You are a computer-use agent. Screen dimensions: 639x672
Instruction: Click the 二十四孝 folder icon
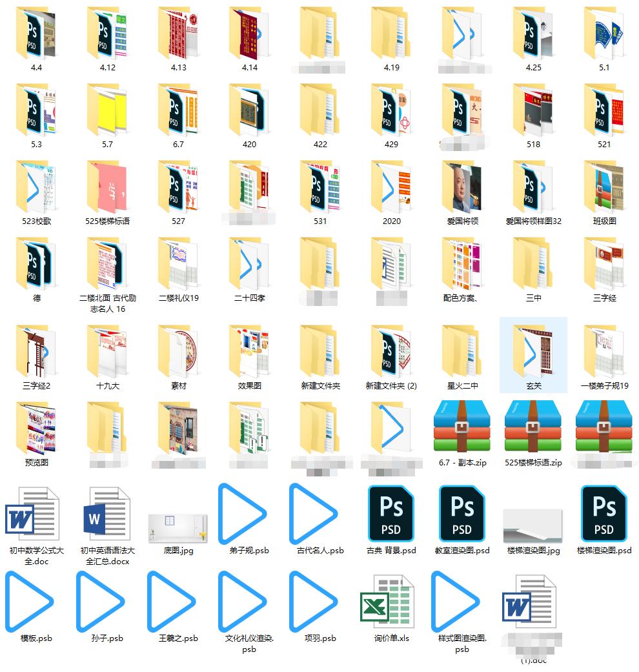coord(249,263)
